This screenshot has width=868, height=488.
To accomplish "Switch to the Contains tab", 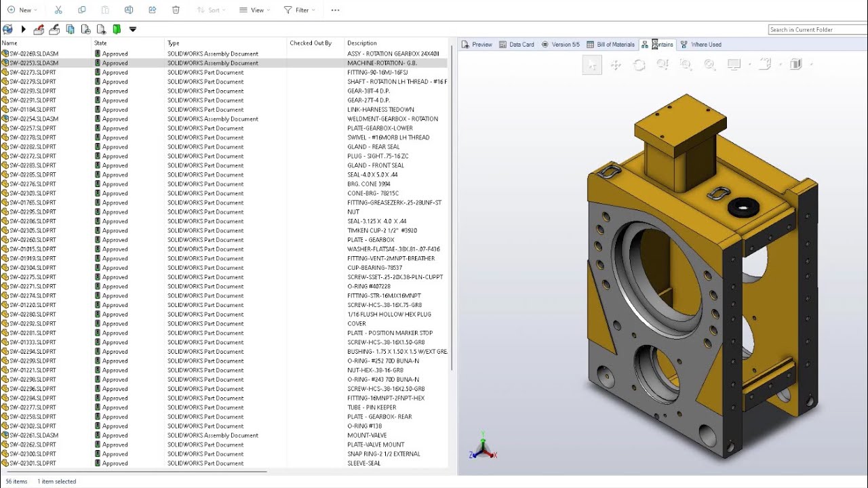I will (658, 45).
